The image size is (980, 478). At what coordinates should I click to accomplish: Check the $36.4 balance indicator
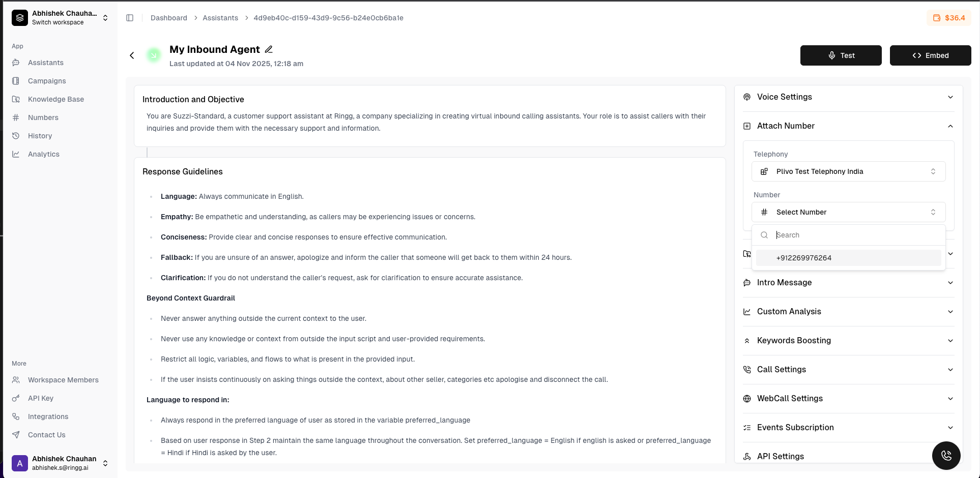(949, 18)
